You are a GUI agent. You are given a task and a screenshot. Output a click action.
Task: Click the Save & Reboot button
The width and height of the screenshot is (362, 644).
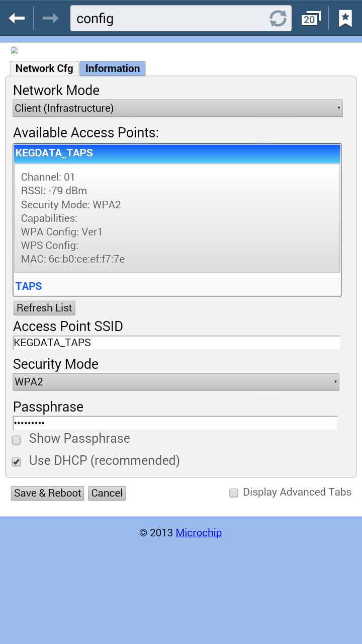48,493
